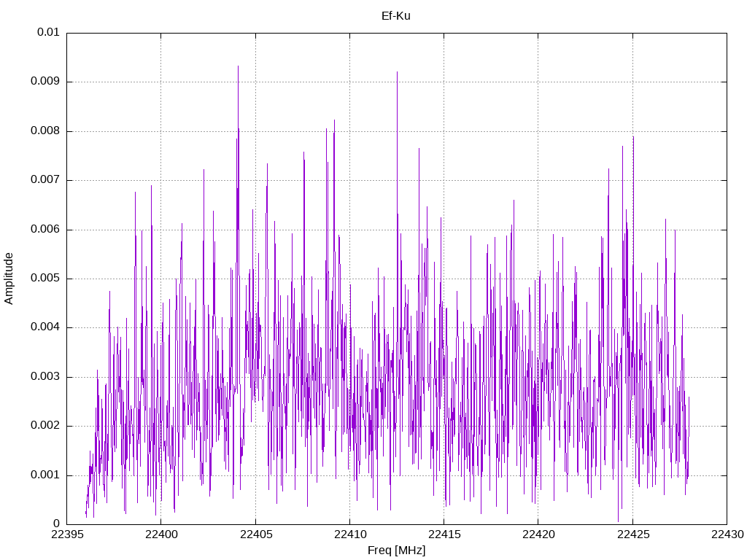Click the x-axis tick label 22405
Screen dimensions: 747x560
click(256, 534)
